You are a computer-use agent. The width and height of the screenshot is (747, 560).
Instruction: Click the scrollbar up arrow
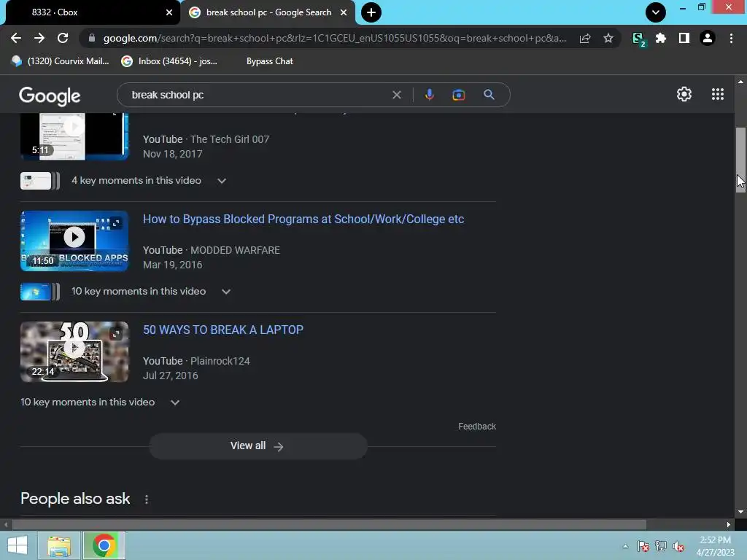coord(740,82)
